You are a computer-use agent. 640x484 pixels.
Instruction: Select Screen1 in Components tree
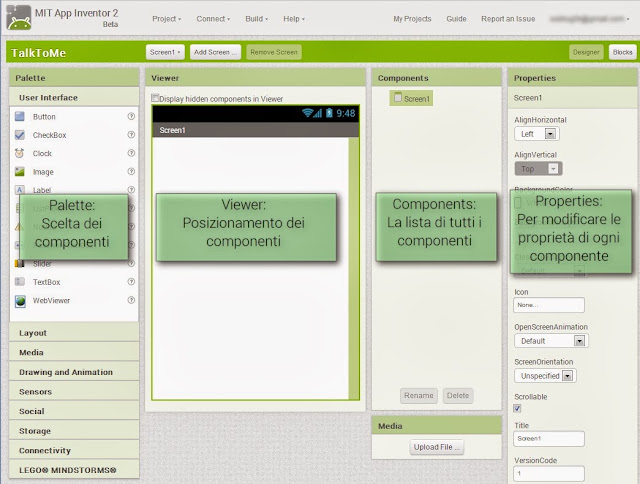[x=411, y=98]
